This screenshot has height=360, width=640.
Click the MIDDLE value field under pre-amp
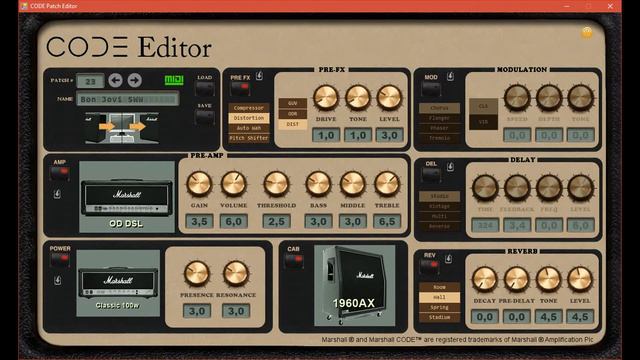353,222
